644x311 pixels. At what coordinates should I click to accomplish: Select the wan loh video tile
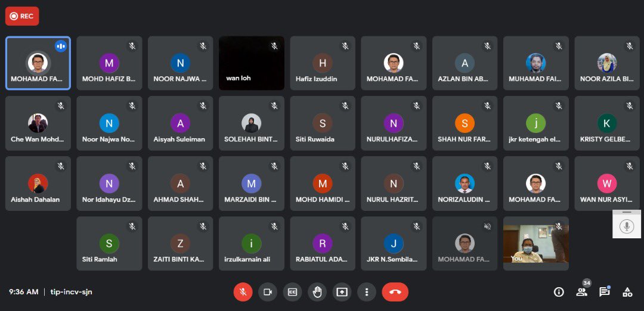pyautogui.click(x=252, y=63)
